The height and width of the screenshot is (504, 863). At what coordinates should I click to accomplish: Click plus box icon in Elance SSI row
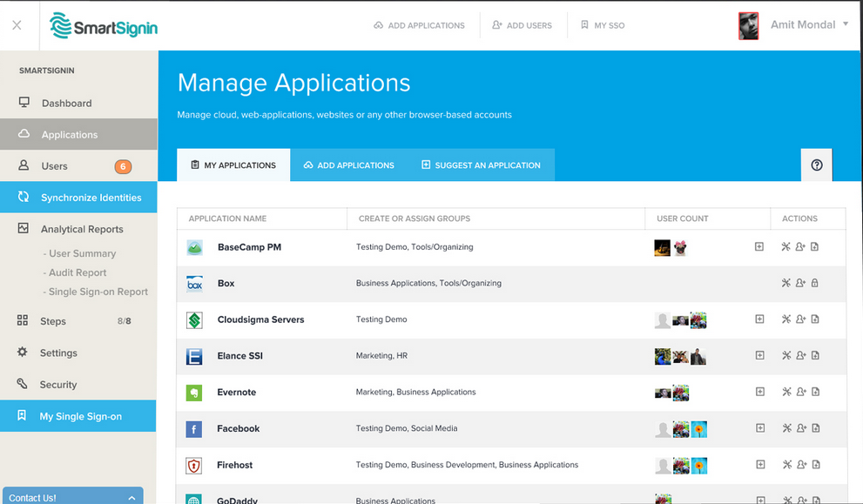[x=760, y=355]
